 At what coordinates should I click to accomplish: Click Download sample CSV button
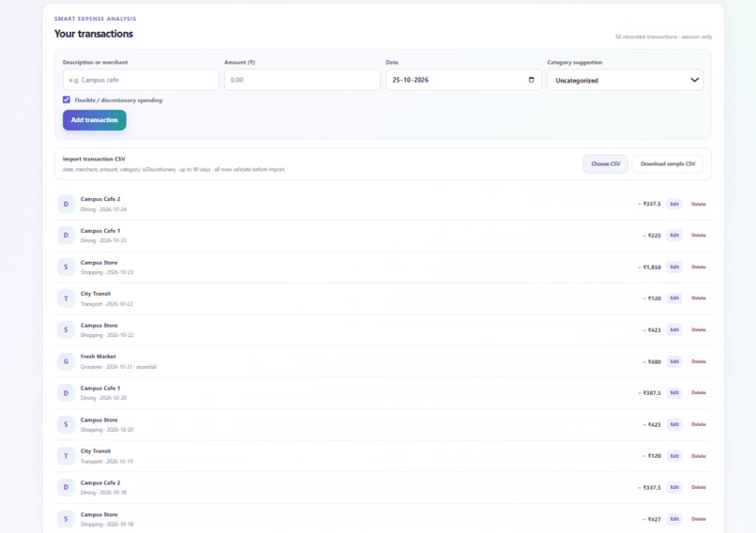668,164
